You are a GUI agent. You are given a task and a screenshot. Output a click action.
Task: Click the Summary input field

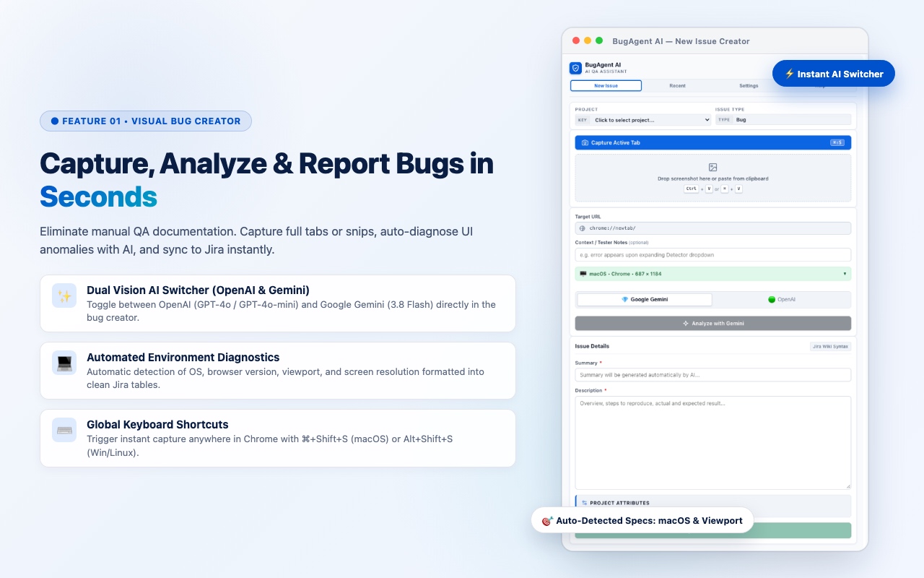[713, 375]
